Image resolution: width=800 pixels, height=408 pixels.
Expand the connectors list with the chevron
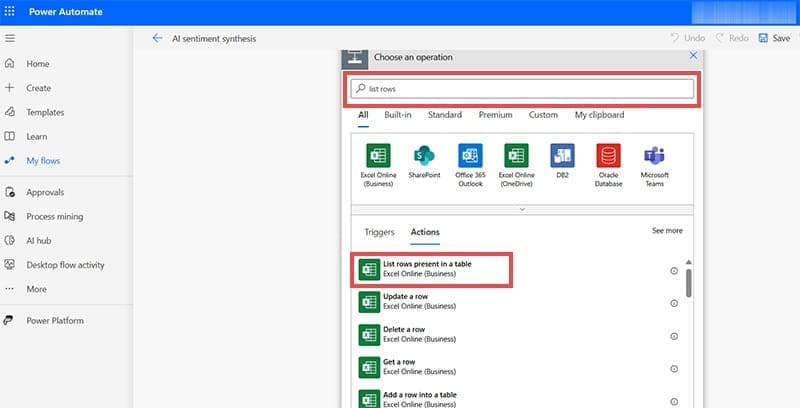522,209
